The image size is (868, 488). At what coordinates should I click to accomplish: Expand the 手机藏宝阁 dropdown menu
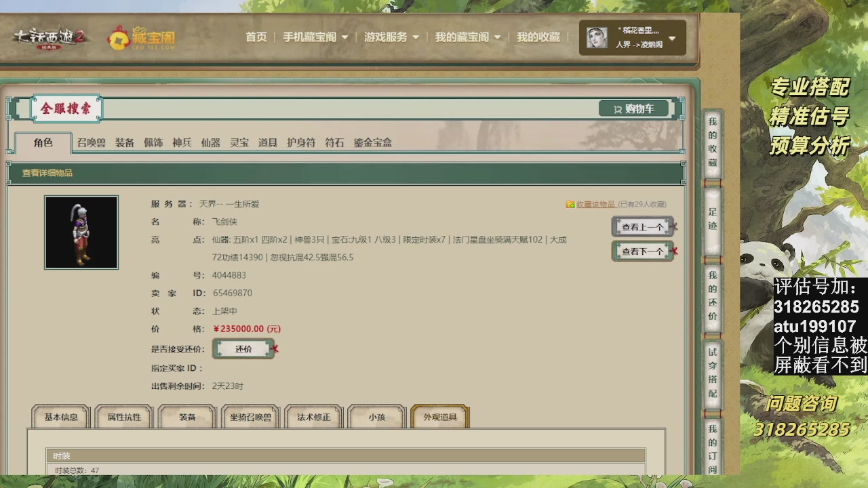pos(315,37)
